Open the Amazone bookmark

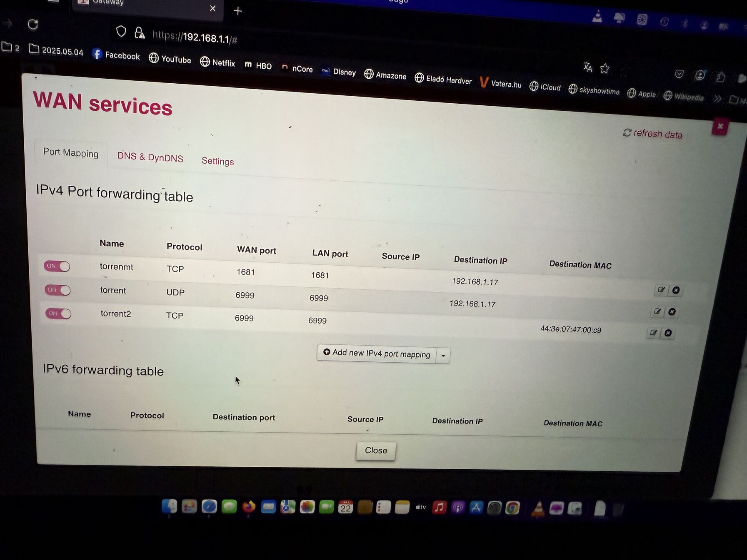(x=385, y=75)
